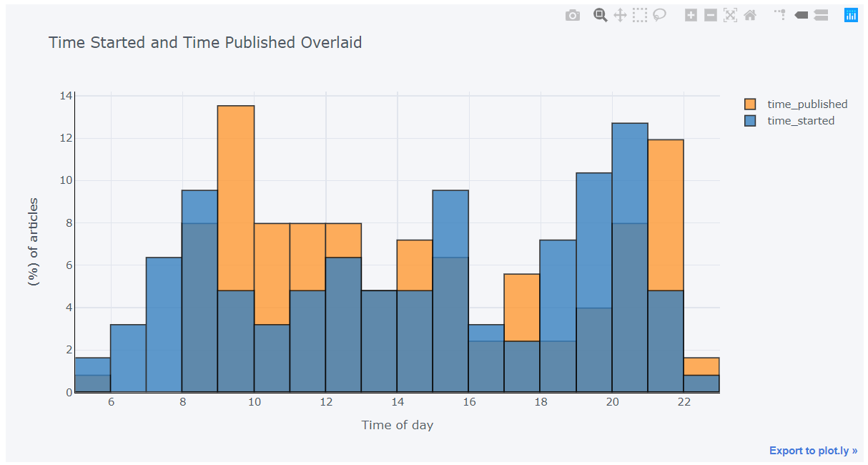Click the 'Time of day' axis title
868x465 pixels.
[398, 425]
